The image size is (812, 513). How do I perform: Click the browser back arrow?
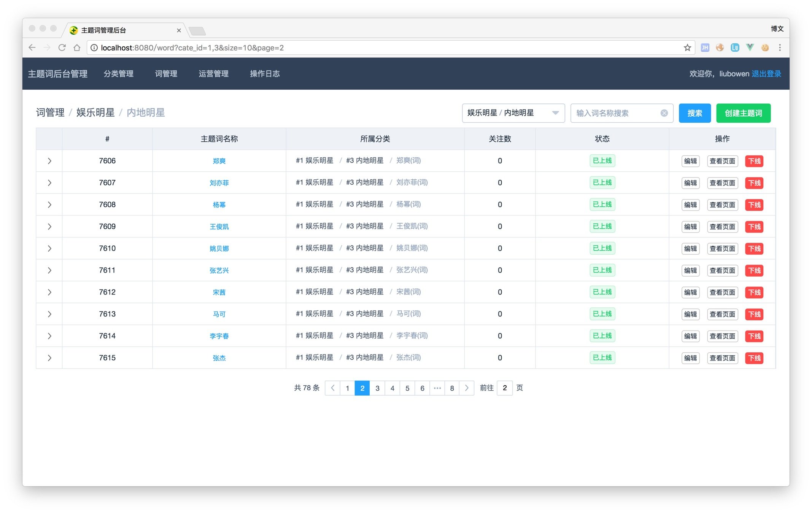click(x=32, y=47)
